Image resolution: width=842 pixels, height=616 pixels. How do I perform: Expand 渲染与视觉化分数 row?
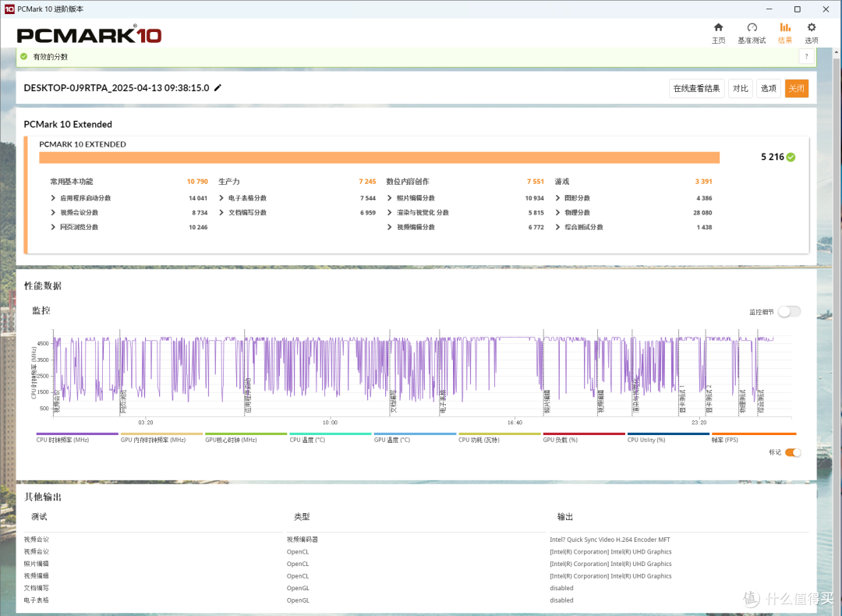click(x=389, y=212)
